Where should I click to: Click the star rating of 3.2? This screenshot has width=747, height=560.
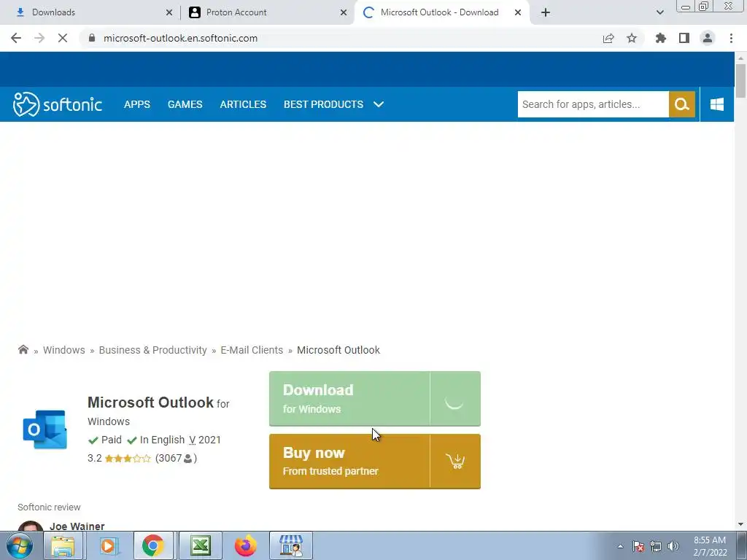click(x=127, y=459)
